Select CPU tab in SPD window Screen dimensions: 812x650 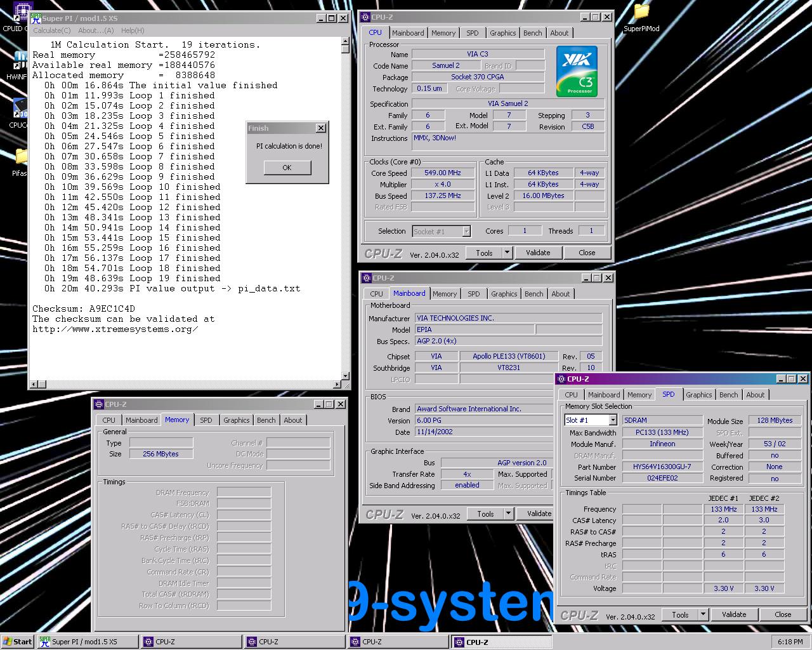tap(572, 395)
